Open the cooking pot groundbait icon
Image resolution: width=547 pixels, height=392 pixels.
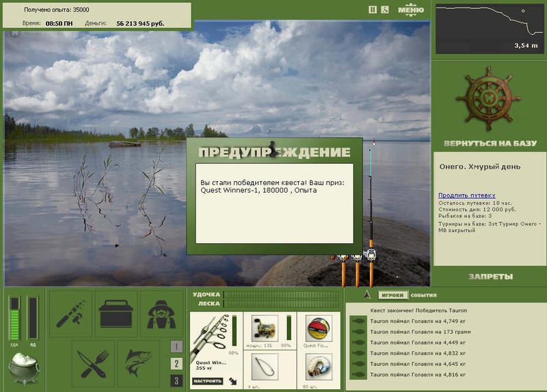(23, 369)
